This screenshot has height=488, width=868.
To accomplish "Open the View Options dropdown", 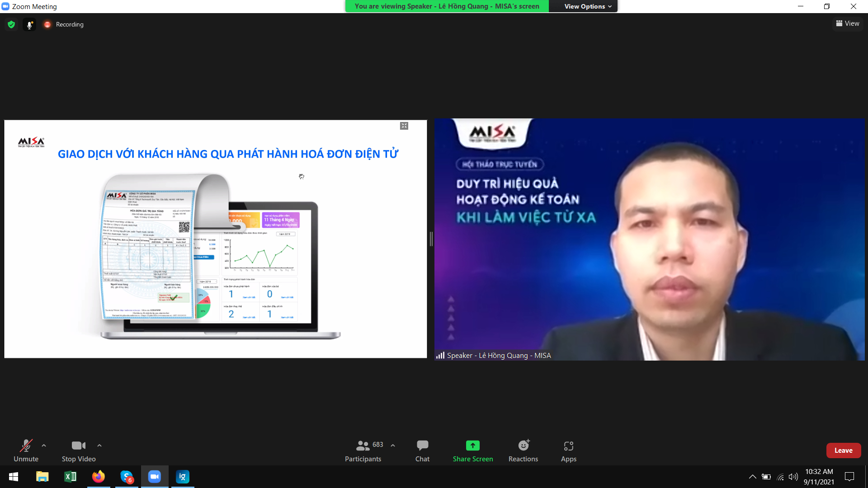I will pyautogui.click(x=587, y=6).
